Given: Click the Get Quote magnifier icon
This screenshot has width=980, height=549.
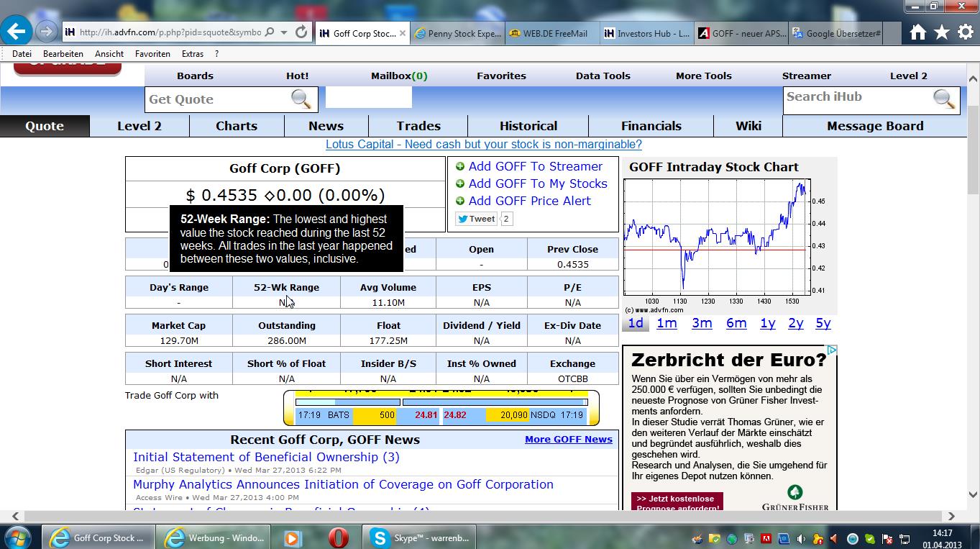Looking at the screenshot, I should point(301,99).
